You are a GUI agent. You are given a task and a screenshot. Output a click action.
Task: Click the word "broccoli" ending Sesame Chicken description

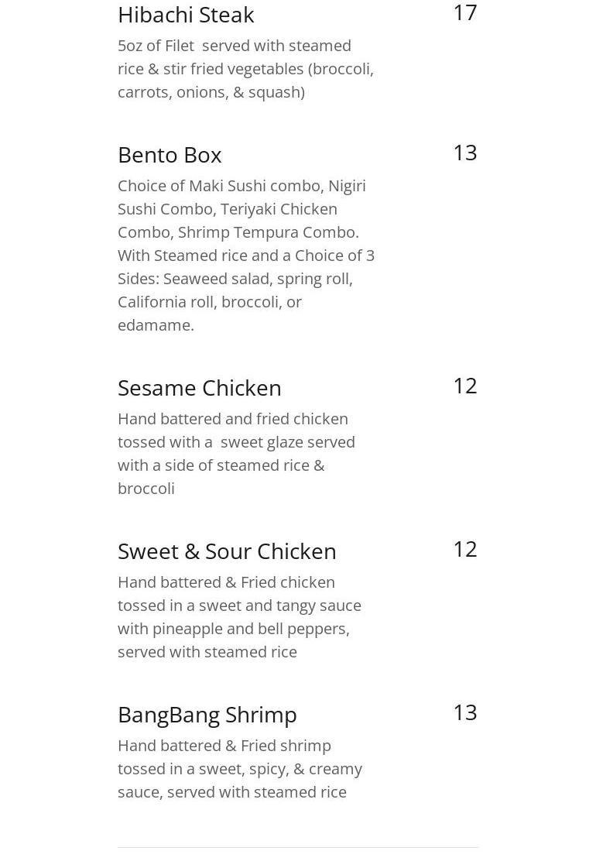pos(146,489)
